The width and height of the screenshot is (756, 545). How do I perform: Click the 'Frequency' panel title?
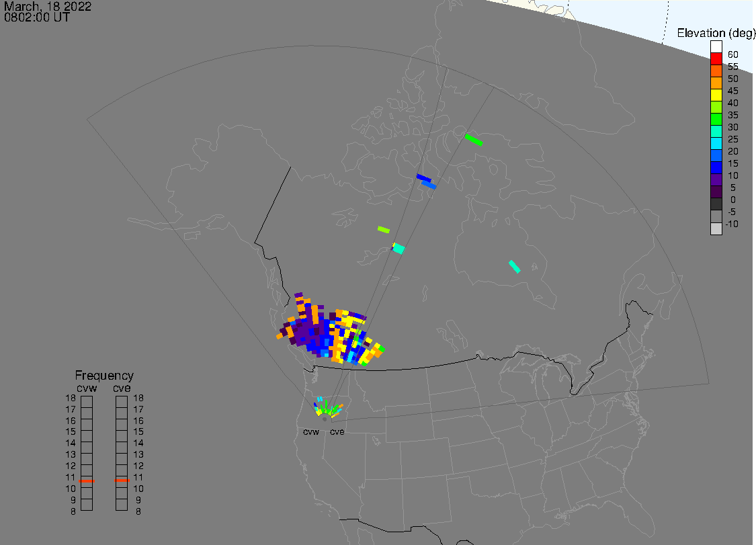104,375
